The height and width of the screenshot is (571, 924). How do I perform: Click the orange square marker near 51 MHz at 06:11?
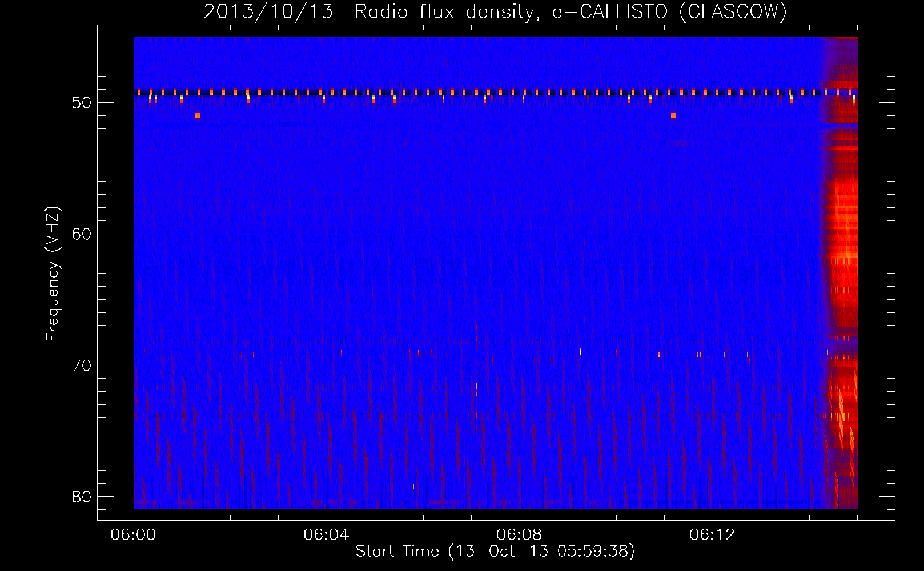coord(673,115)
